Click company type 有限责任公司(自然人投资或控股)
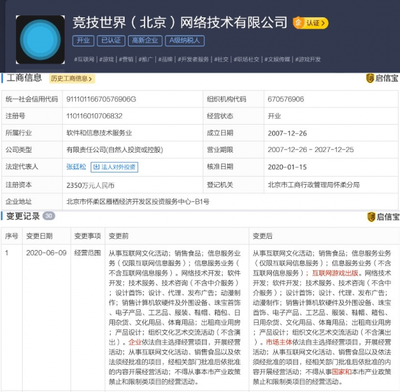Screen dimensions: 400x392 pos(115,150)
